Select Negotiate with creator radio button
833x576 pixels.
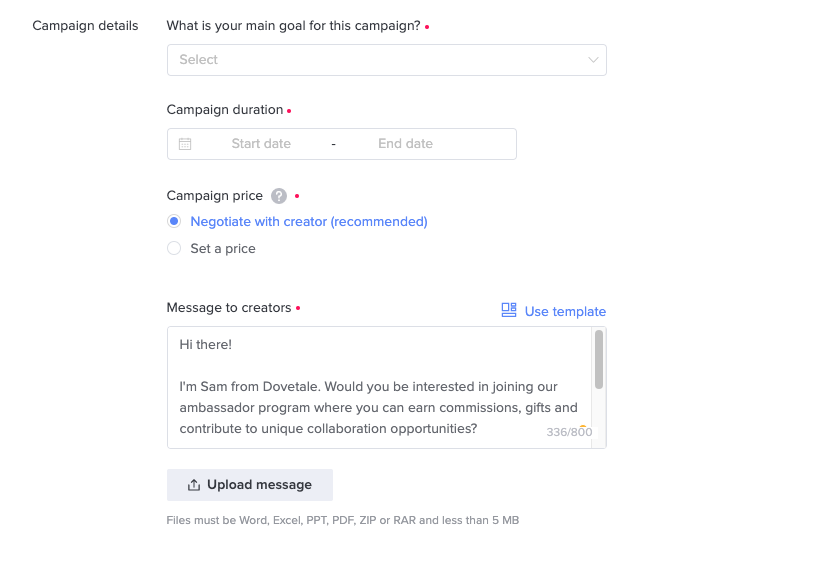tap(174, 221)
